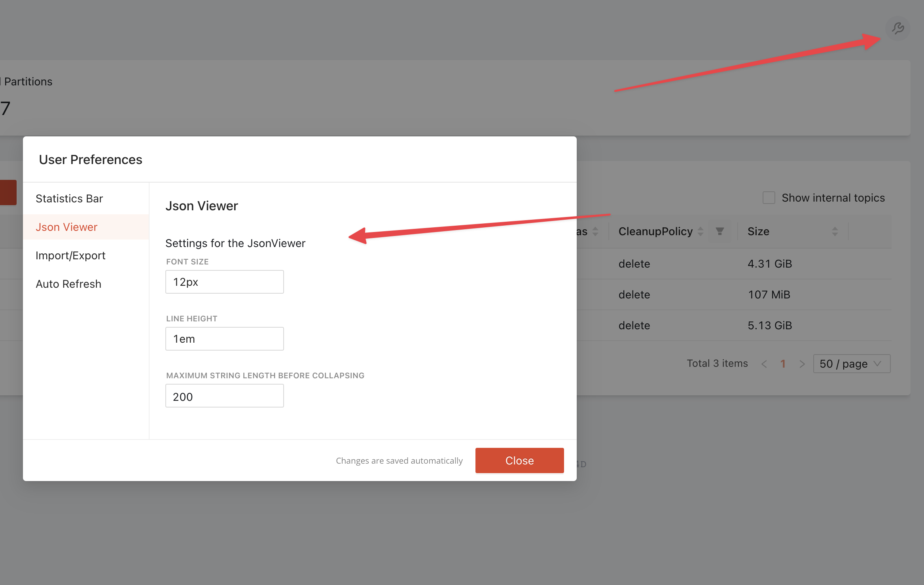The width and height of the screenshot is (924, 585).
Task: Open the Auto Refresh settings
Action: [x=68, y=283]
